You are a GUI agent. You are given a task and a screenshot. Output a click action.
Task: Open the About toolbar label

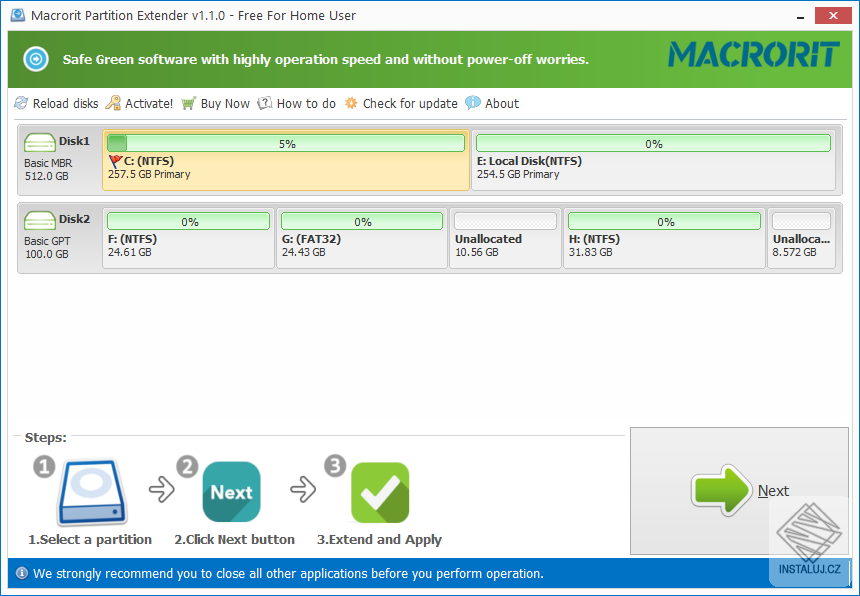[x=502, y=104]
